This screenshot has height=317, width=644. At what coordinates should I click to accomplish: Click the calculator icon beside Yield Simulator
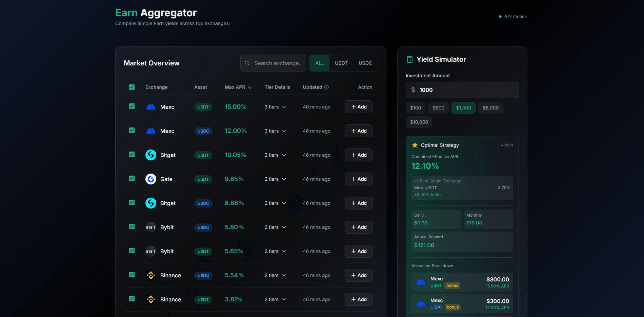click(x=409, y=59)
